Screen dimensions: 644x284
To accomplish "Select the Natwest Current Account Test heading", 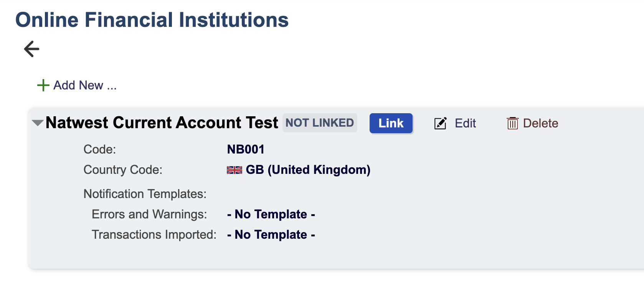I will tap(162, 123).
